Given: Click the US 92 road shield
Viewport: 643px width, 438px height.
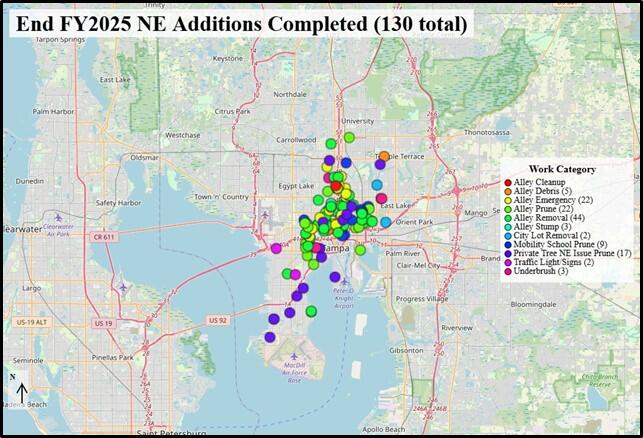Looking at the screenshot, I should point(218,320).
